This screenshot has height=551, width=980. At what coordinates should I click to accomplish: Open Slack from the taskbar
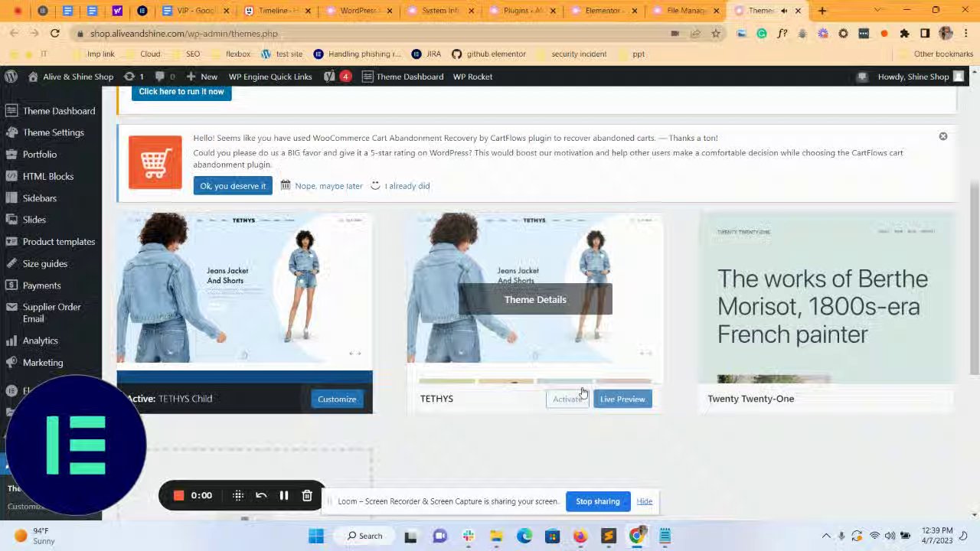coord(468,536)
